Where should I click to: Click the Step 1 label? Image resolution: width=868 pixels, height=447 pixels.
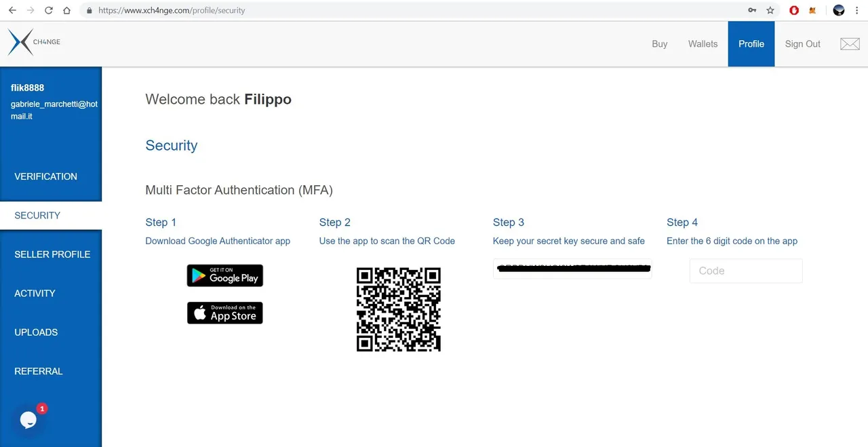pyautogui.click(x=161, y=222)
